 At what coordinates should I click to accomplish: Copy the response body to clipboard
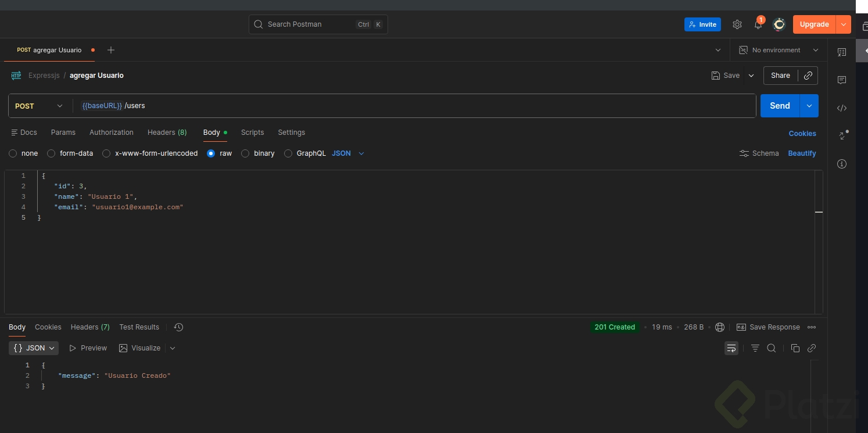(795, 348)
